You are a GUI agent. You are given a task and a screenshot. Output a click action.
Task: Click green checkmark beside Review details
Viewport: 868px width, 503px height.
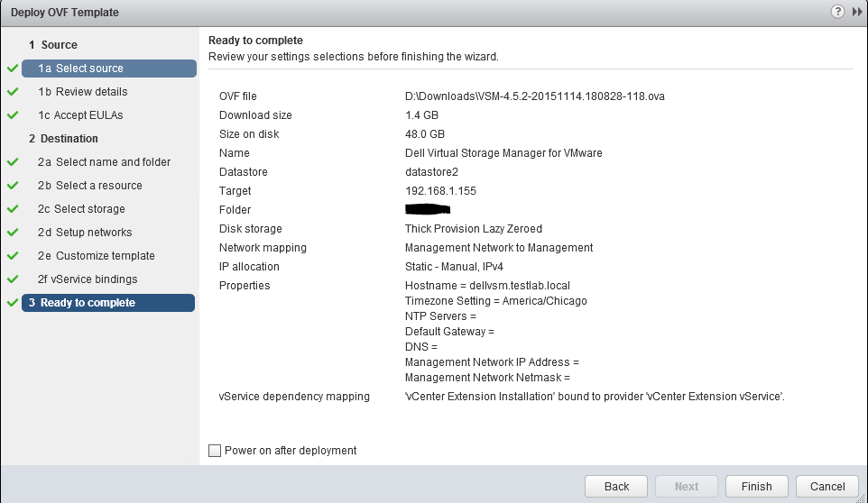pos(12,92)
